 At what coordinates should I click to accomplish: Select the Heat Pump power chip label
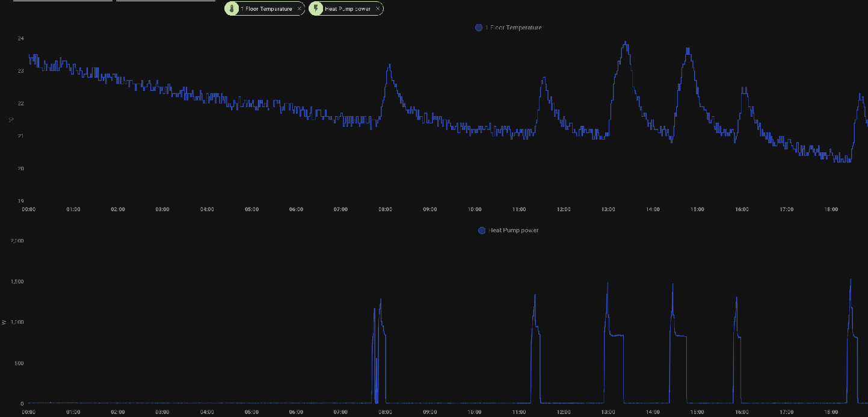point(347,9)
